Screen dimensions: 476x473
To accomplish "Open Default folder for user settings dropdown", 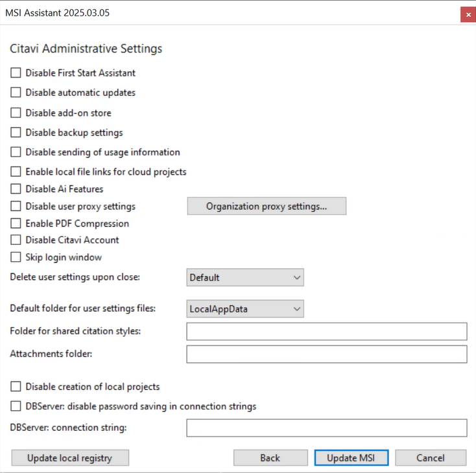I will [x=245, y=309].
